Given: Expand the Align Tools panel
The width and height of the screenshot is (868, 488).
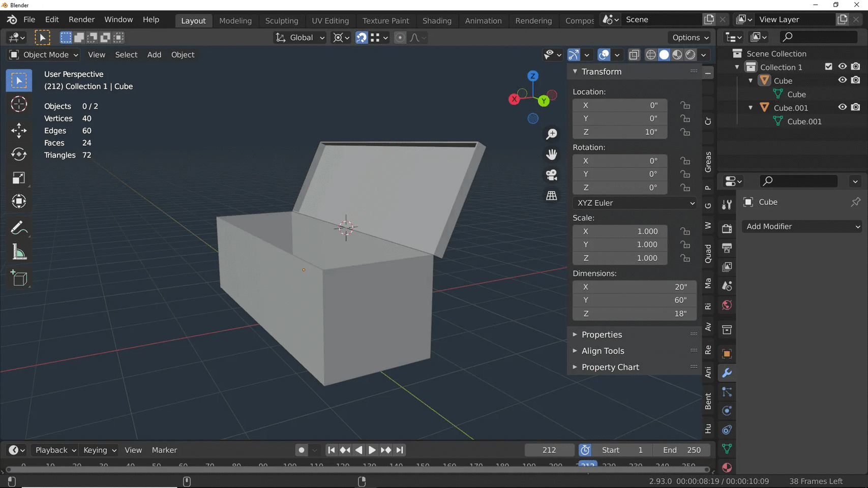Looking at the screenshot, I should 575,351.
